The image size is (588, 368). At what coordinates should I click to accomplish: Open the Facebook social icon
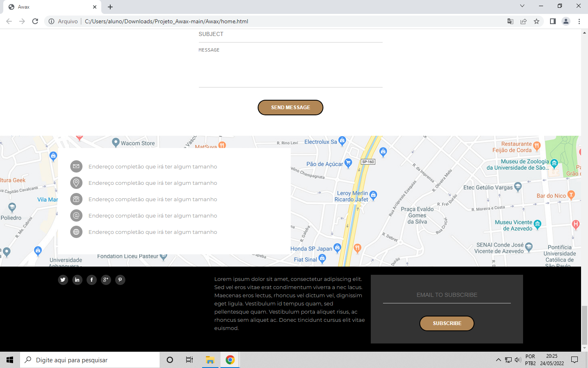(x=91, y=280)
